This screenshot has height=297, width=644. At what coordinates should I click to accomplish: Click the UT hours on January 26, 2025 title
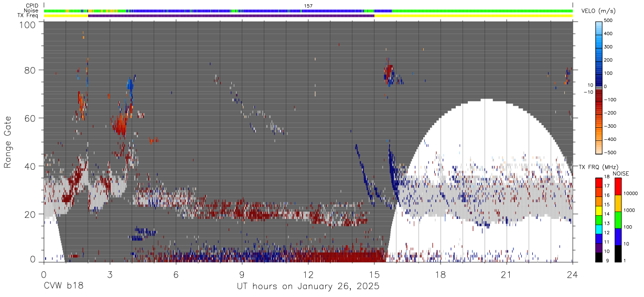click(x=308, y=287)
